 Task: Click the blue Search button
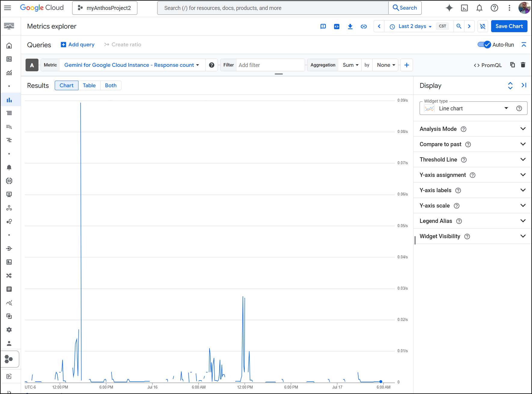(x=405, y=8)
